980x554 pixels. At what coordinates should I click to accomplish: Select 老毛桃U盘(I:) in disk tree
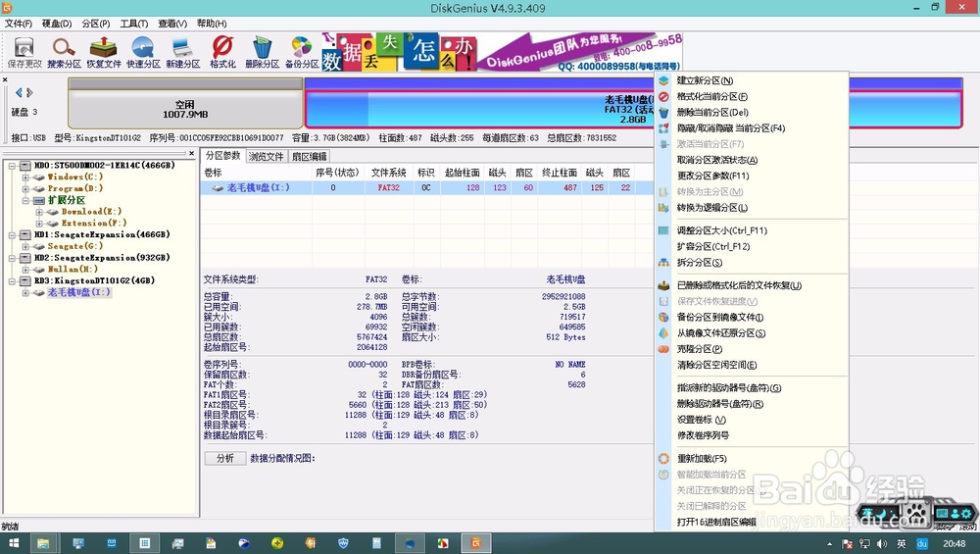(78, 292)
